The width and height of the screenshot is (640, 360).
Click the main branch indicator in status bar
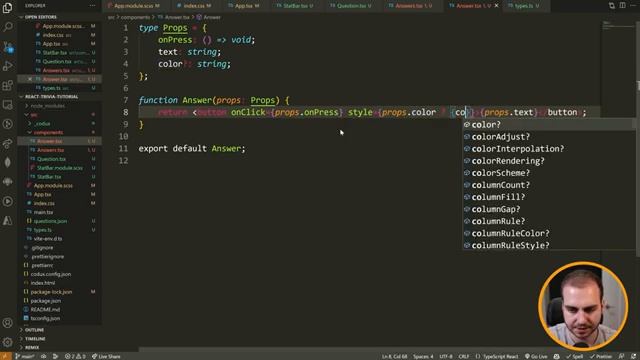(x=24, y=356)
